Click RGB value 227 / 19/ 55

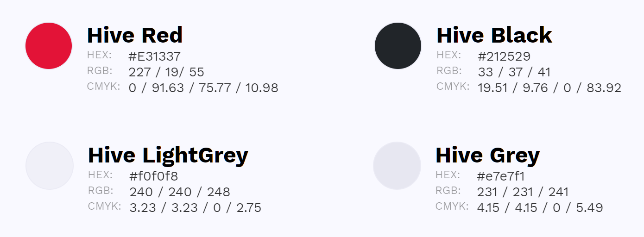pyautogui.click(x=166, y=72)
